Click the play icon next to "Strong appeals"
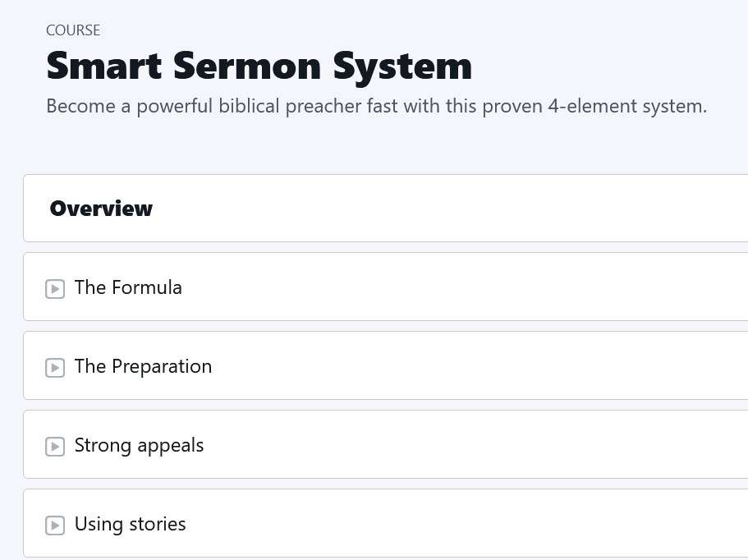Image resolution: width=748 pixels, height=560 pixels. coord(55,447)
